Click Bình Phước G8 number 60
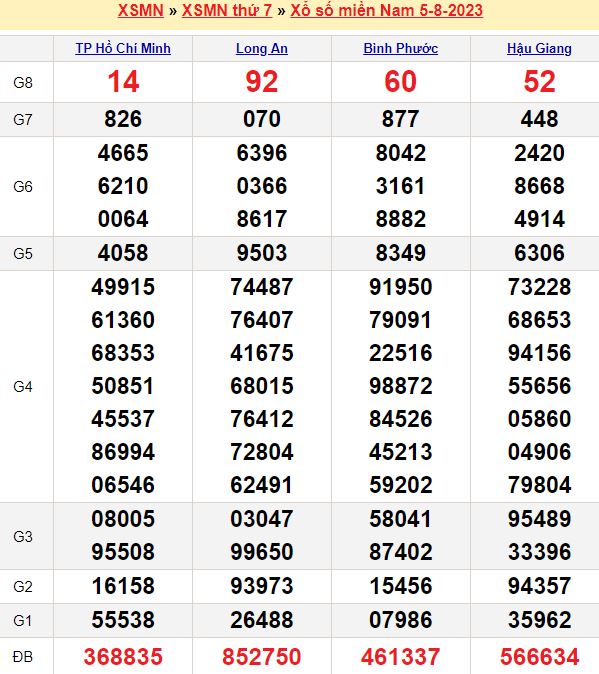The width and height of the screenshot is (599, 674). [400, 82]
